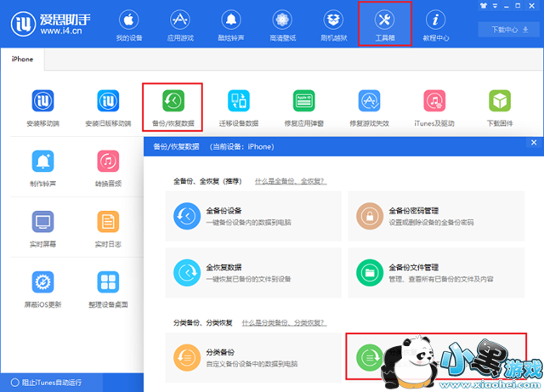The width and height of the screenshot is (544, 392).
Task: Open 我的设备 in top navigation
Action: [x=128, y=26]
